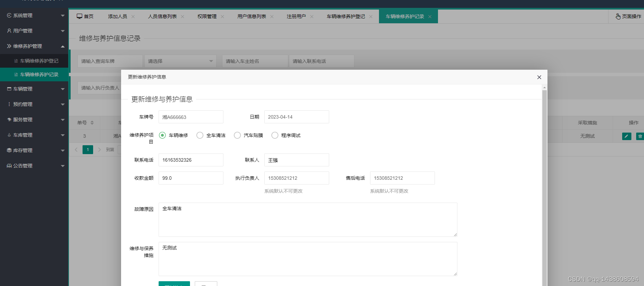Click the 请输入查询车牌 search field
Image resolution: width=644 pixels, height=286 pixels.
110,61
